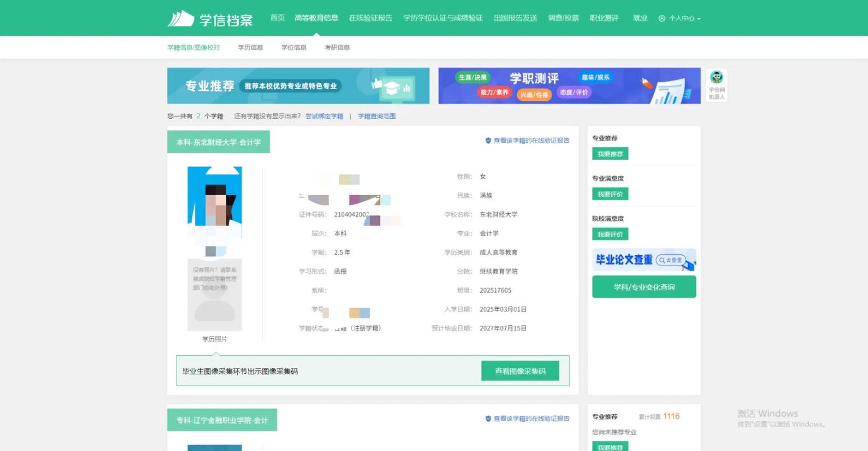
Task: Click the expected graduation date 2027年07月15日
Action: tap(503, 329)
